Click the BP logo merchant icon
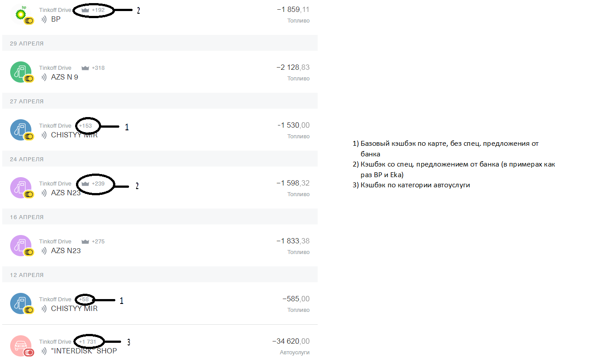Screen dimensions: 604x364 pos(20,14)
